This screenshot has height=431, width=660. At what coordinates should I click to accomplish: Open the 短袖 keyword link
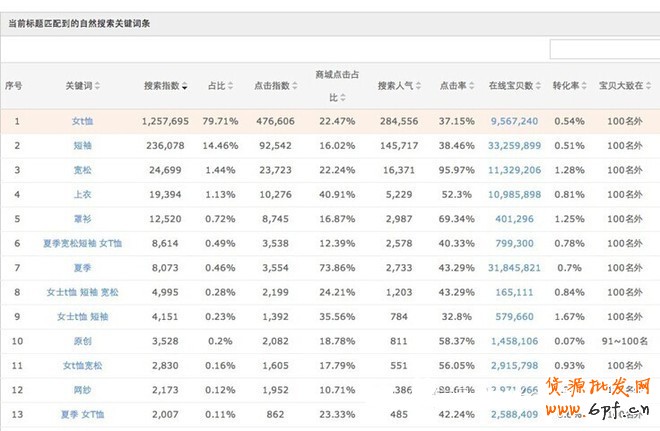[83, 145]
